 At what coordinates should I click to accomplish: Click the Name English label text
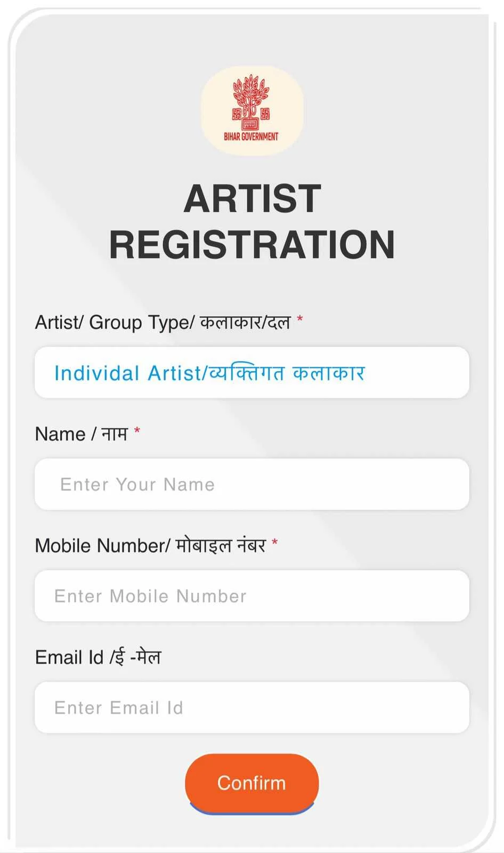click(60, 434)
